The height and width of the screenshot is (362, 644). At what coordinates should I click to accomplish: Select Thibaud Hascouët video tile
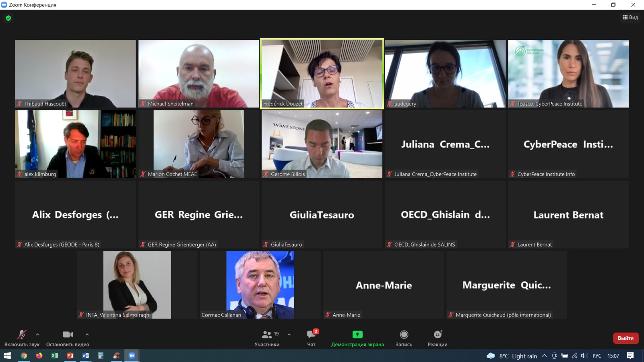click(x=76, y=74)
